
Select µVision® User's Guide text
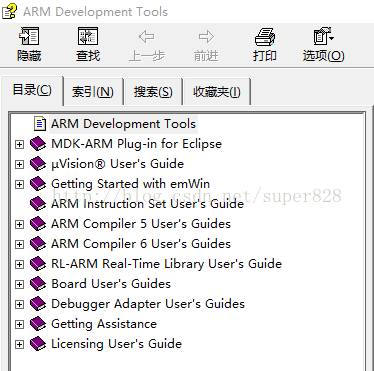[117, 164]
